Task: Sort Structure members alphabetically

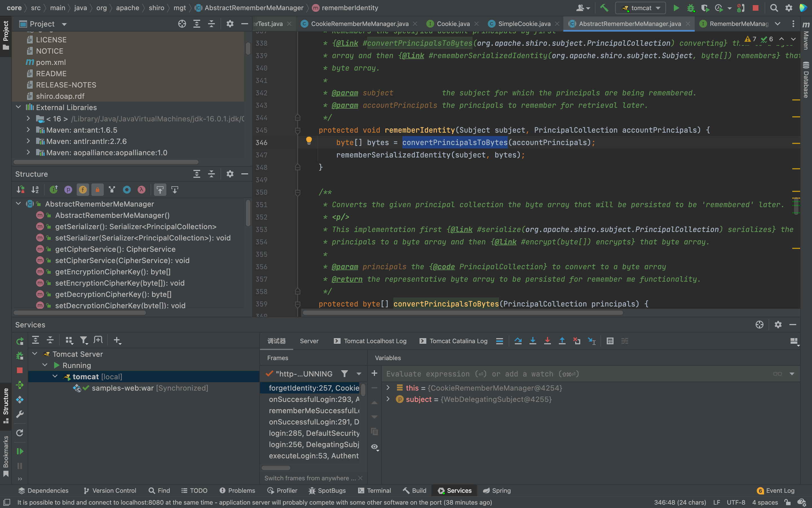Action: click(35, 190)
